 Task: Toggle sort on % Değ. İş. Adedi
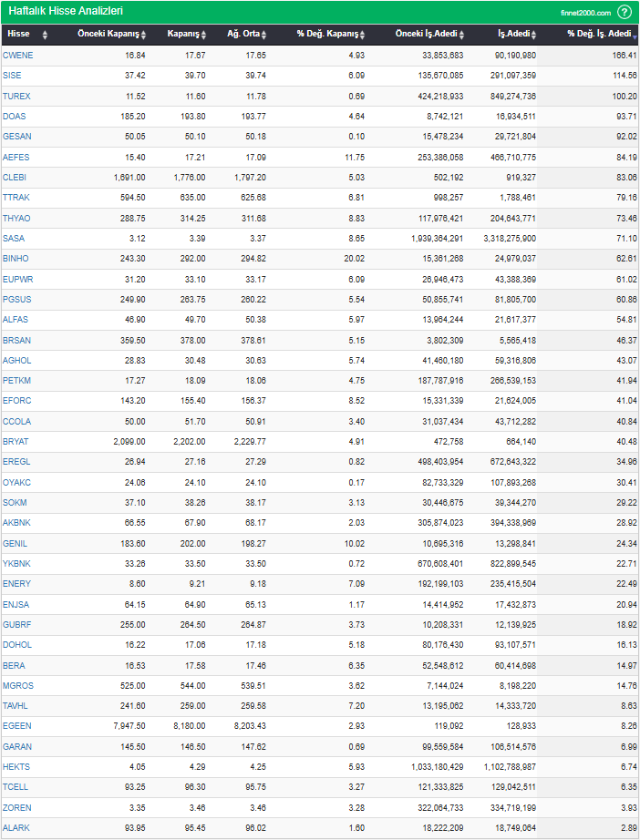click(x=634, y=35)
